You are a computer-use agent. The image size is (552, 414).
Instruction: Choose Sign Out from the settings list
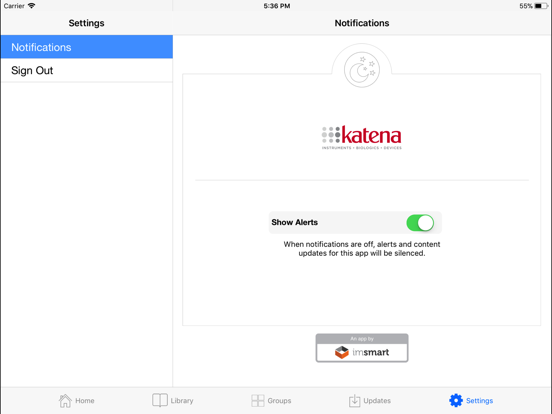(87, 70)
